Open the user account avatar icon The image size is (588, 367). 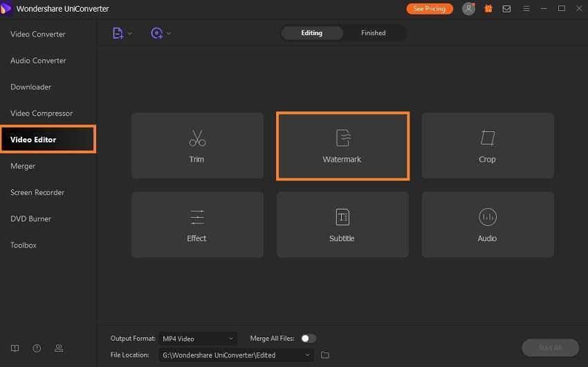coord(468,8)
